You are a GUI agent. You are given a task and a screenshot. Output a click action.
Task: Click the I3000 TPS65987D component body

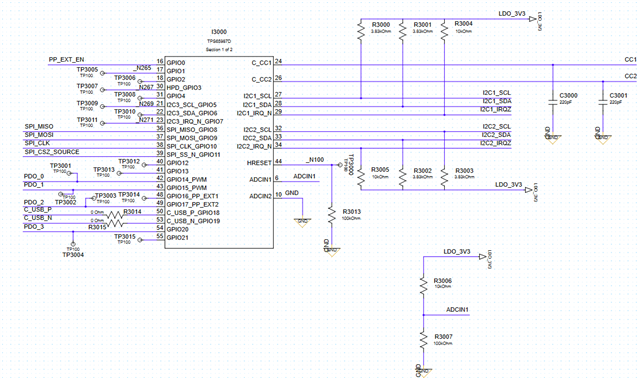click(x=219, y=152)
